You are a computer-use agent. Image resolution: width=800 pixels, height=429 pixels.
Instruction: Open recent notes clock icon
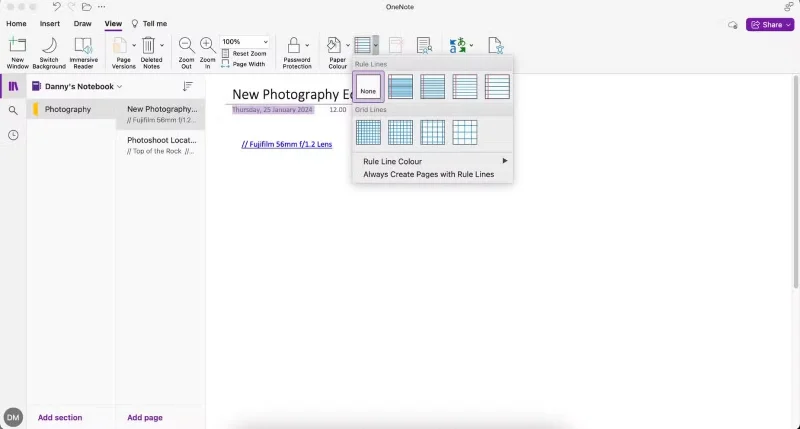[x=13, y=135]
